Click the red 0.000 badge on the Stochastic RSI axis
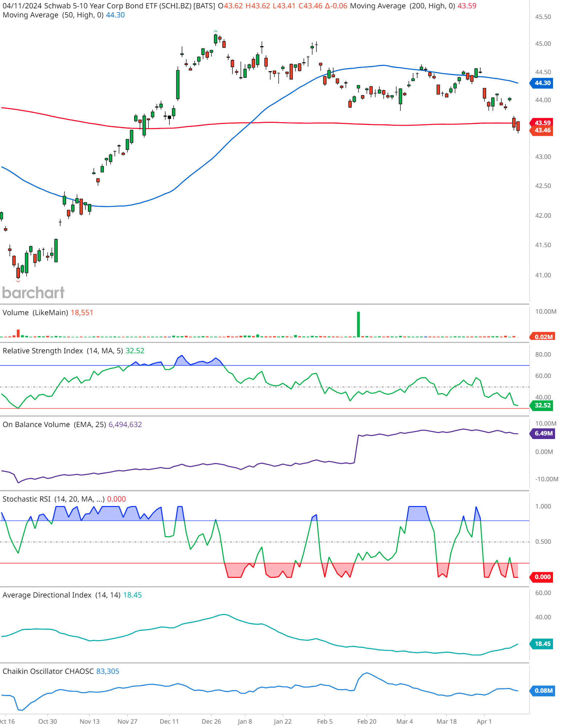Screen dimensions: 561x728 coord(542,577)
